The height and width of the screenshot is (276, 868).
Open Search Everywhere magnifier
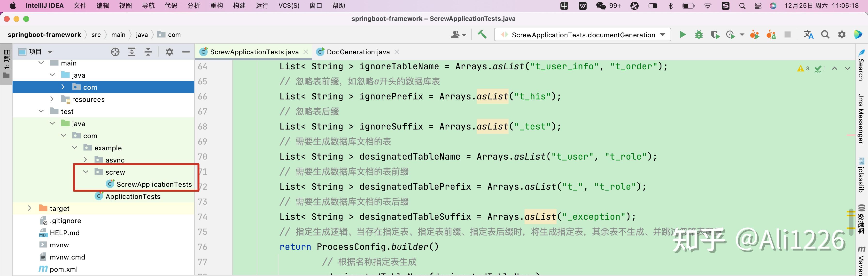point(825,34)
